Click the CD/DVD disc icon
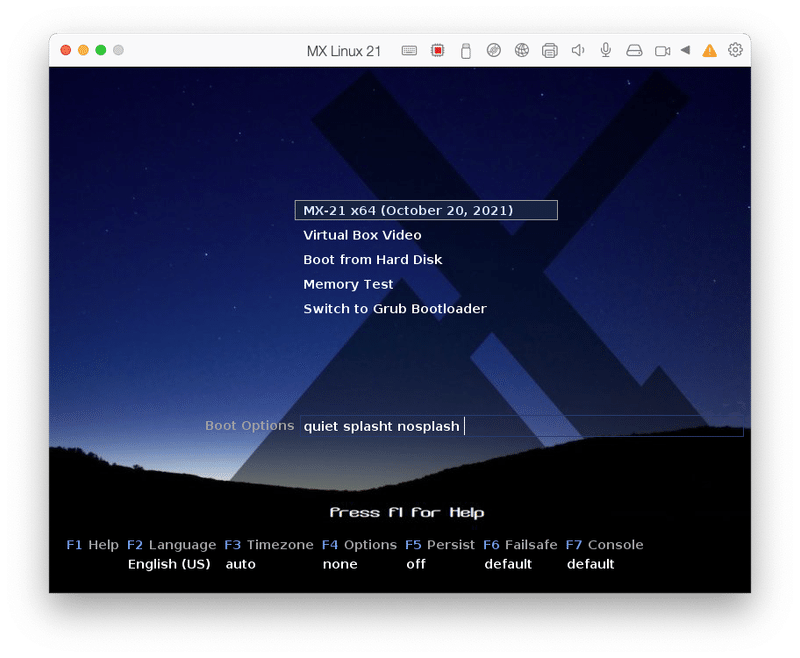800x658 pixels. coord(493,50)
